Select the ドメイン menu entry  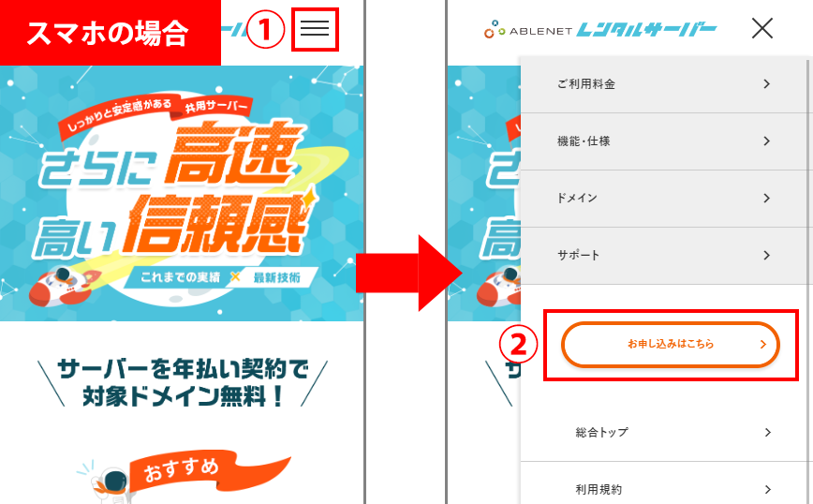(x=664, y=198)
